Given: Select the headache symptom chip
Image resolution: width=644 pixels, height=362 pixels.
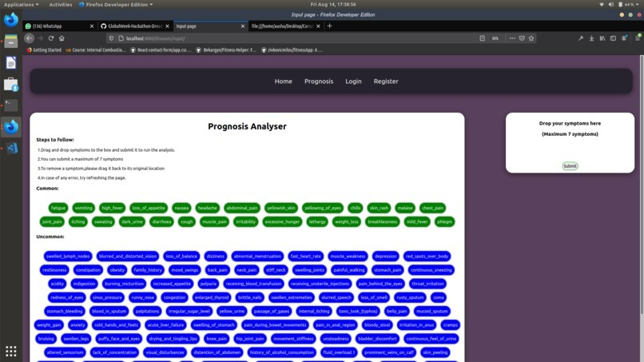Looking at the screenshot, I should point(208,208).
